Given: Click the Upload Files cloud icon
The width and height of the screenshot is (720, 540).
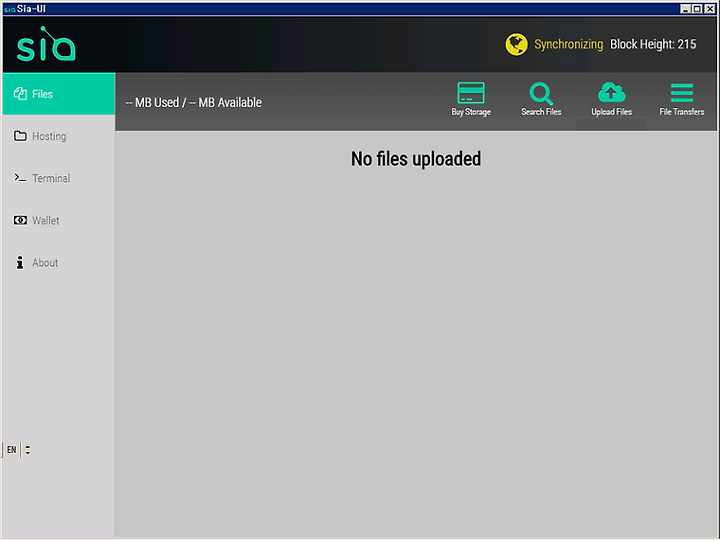Looking at the screenshot, I should tap(611, 92).
